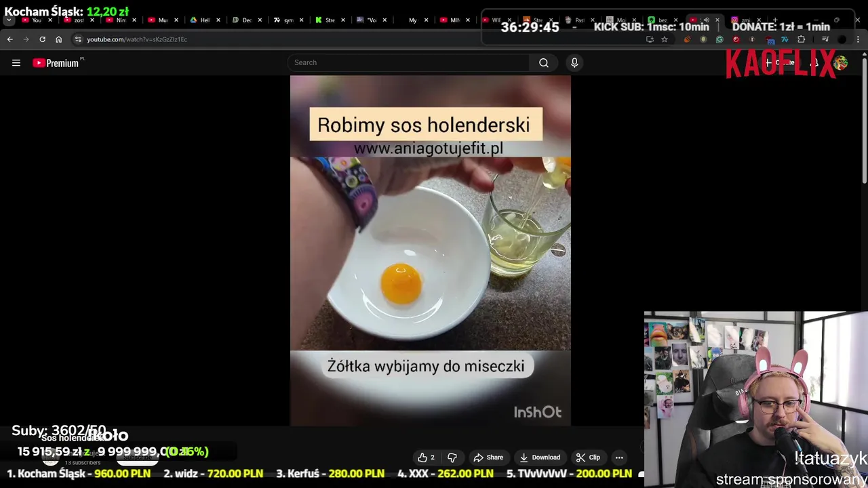The height and width of the screenshot is (488, 868).
Task: Open the browser home button
Action: [58, 39]
